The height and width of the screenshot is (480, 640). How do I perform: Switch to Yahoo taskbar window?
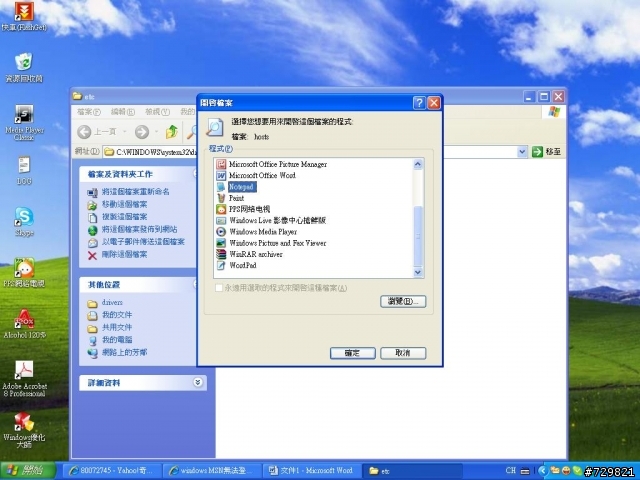click(112, 471)
